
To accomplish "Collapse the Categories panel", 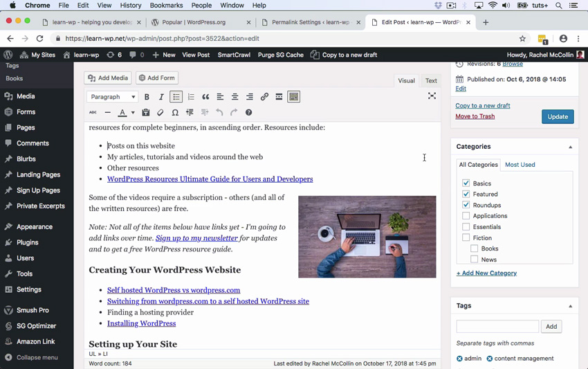I will click(x=571, y=147).
